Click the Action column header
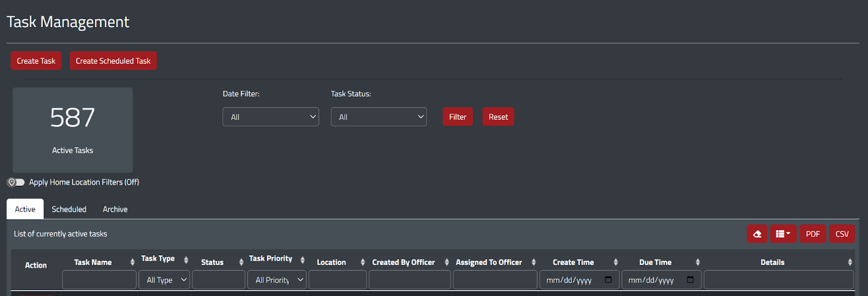 pos(36,266)
